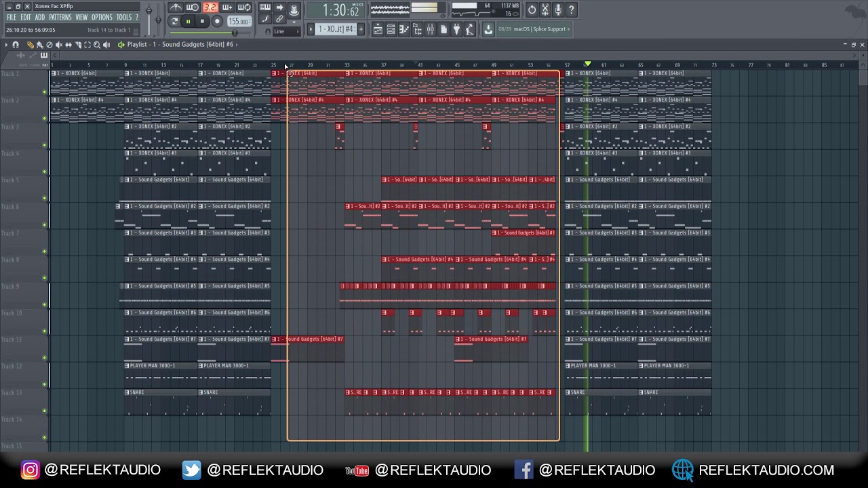Toggle multilink to controllers

(x=279, y=19)
